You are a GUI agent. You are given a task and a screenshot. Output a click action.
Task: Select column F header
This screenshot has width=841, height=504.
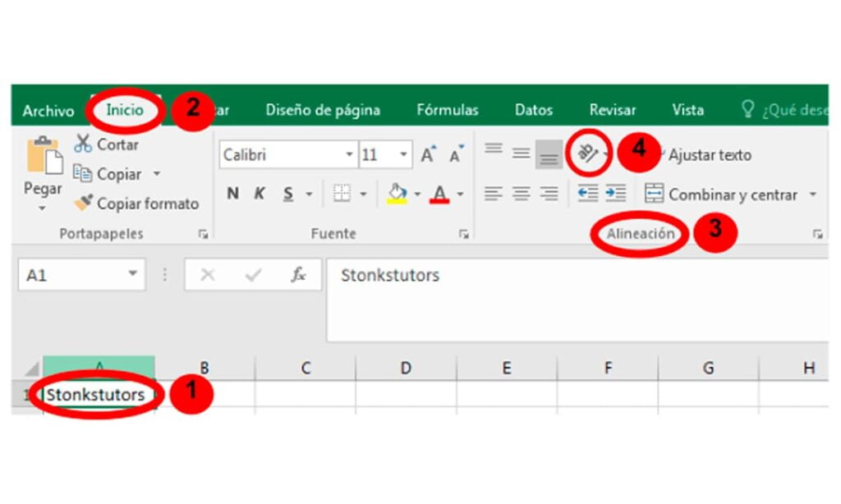click(x=607, y=368)
